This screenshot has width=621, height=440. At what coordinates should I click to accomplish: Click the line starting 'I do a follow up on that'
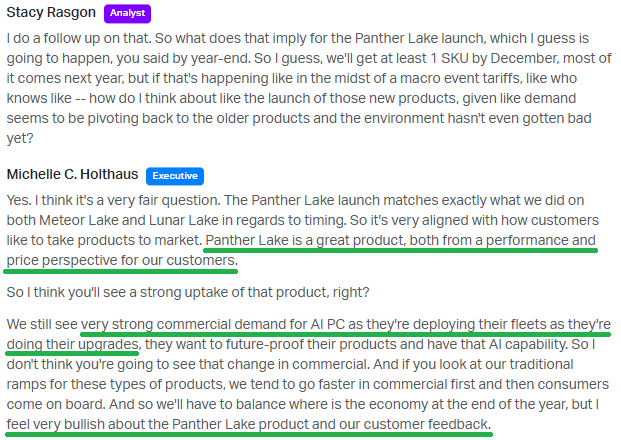pos(297,38)
